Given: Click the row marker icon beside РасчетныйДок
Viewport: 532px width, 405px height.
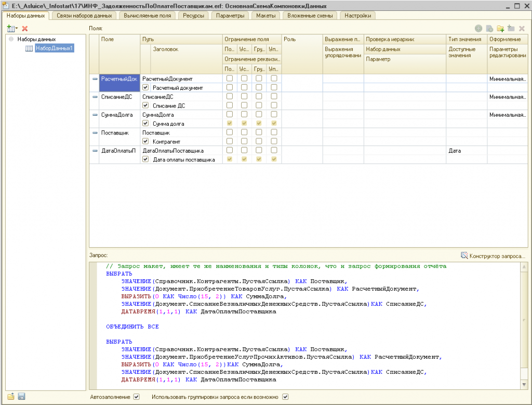Looking at the screenshot, I should click(95, 79).
